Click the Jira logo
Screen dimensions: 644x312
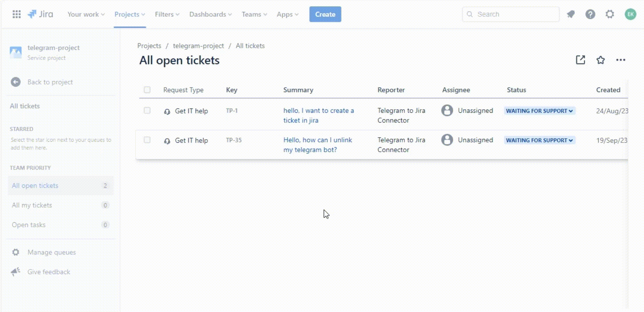pyautogui.click(x=40, y=14)
